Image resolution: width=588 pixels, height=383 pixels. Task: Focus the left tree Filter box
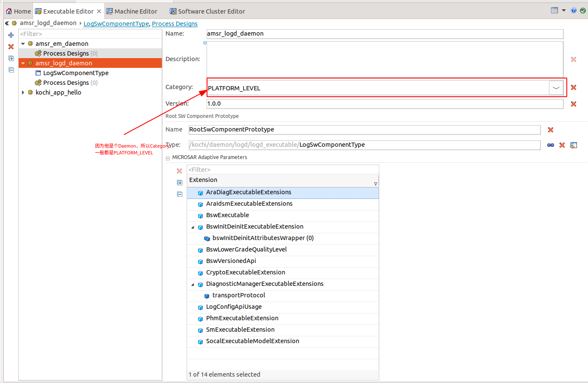coord(90,34)
